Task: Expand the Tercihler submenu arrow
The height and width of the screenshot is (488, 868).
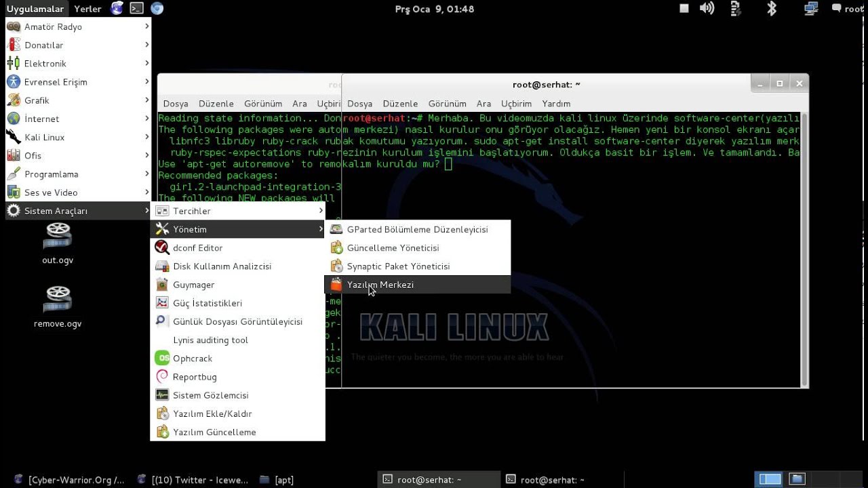Action: click(320, 211)
